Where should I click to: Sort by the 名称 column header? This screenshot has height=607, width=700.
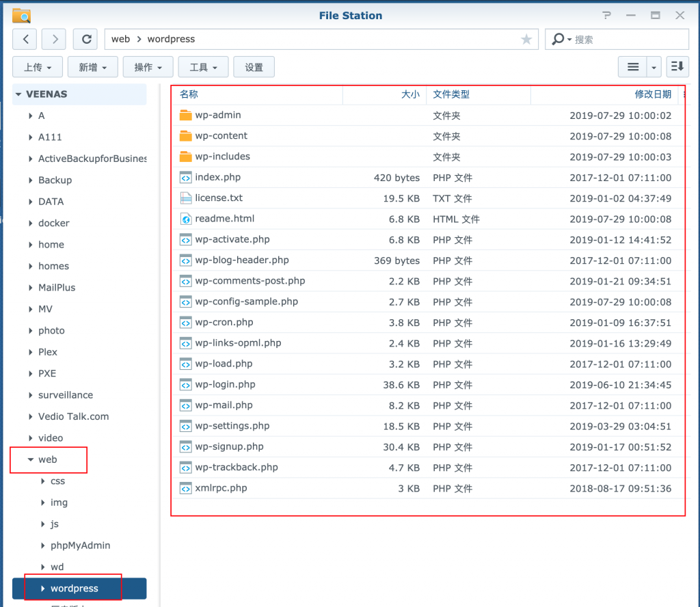tap(189, 94)
